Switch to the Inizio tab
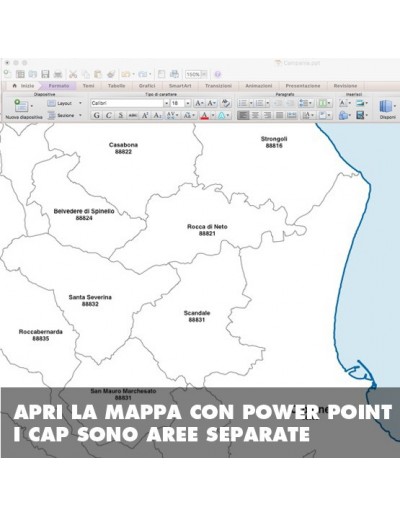Screen dimensions: 400x517 pyautogui.click(x=24, y=86)
